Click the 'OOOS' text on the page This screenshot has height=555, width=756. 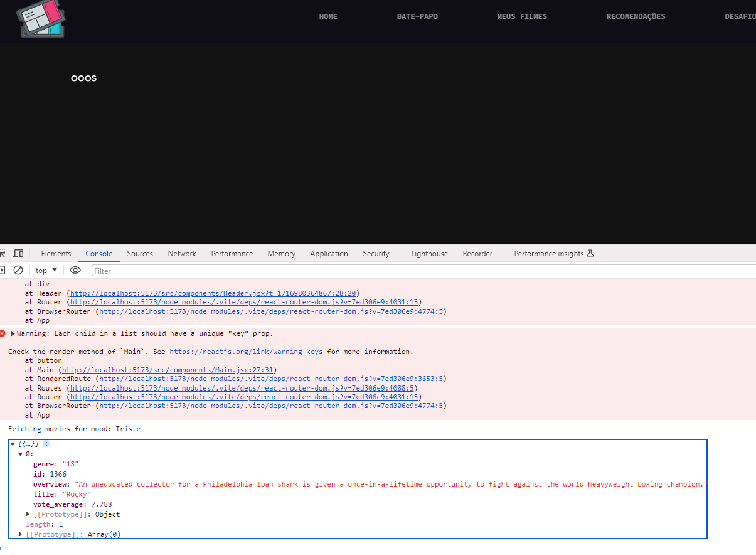pyautogui.click(x=84, y=78)
